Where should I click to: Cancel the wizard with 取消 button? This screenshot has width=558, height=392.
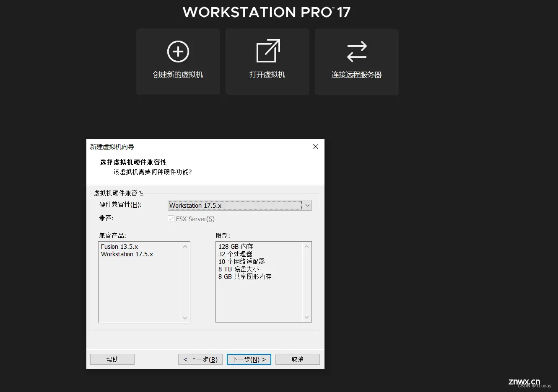[x=298, y=359]
